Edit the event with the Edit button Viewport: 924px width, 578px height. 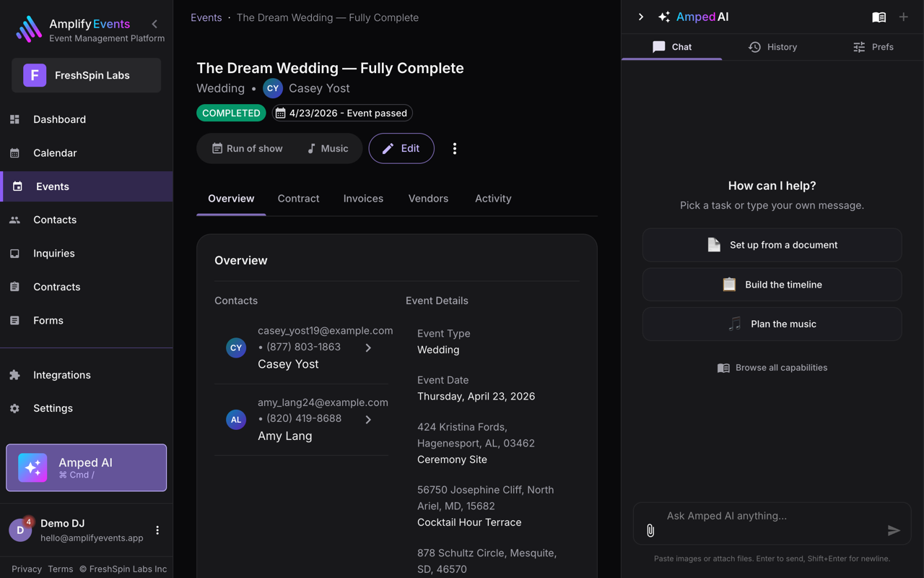(x=401, y=148)
